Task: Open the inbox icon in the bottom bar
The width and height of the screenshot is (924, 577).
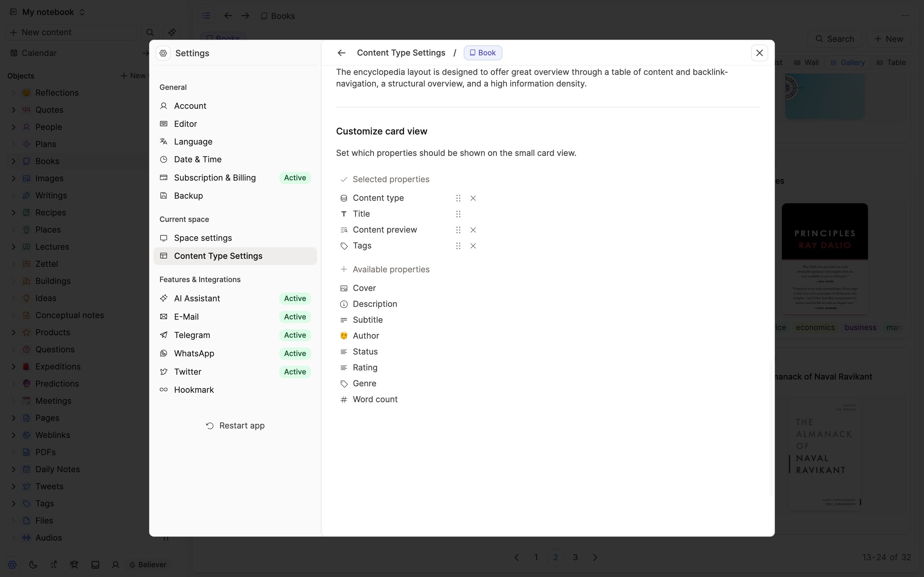Action: (x=95, y=564)
